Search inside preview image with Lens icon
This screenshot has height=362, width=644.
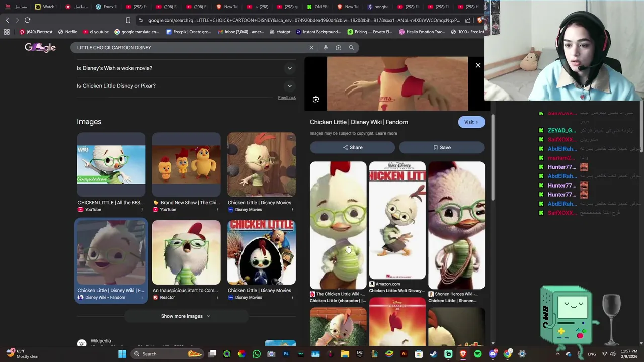(x=316, y=100)
